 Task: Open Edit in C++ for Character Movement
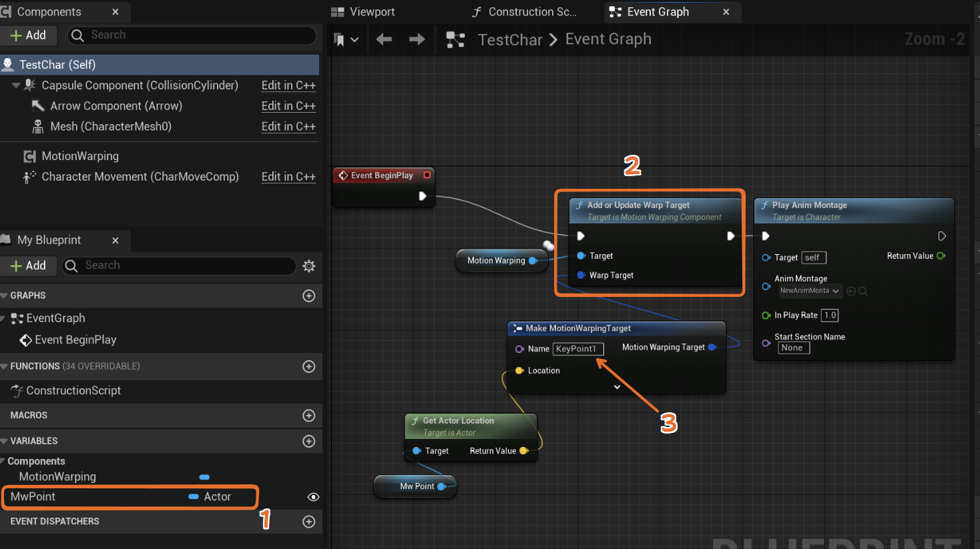288,177
